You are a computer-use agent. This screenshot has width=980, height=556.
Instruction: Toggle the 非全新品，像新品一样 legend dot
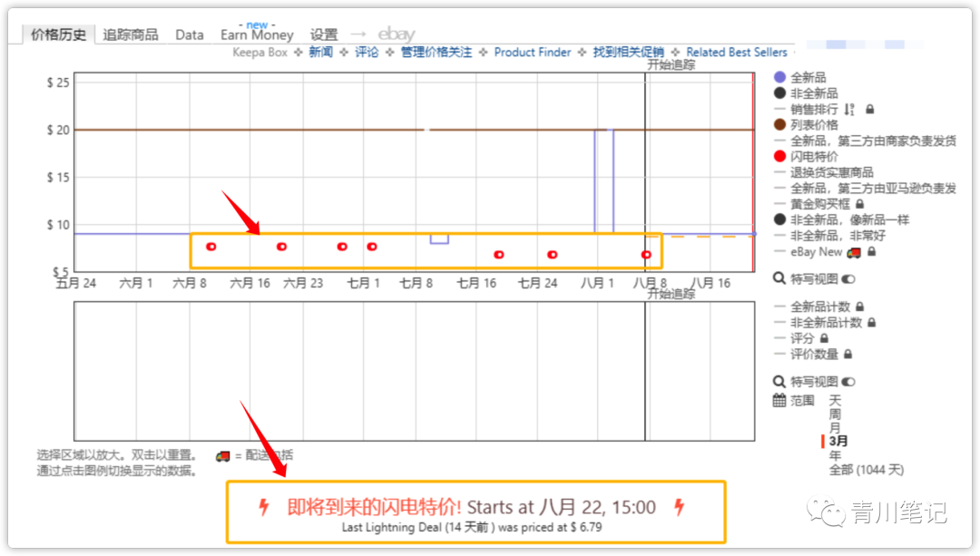coord(779,219)
